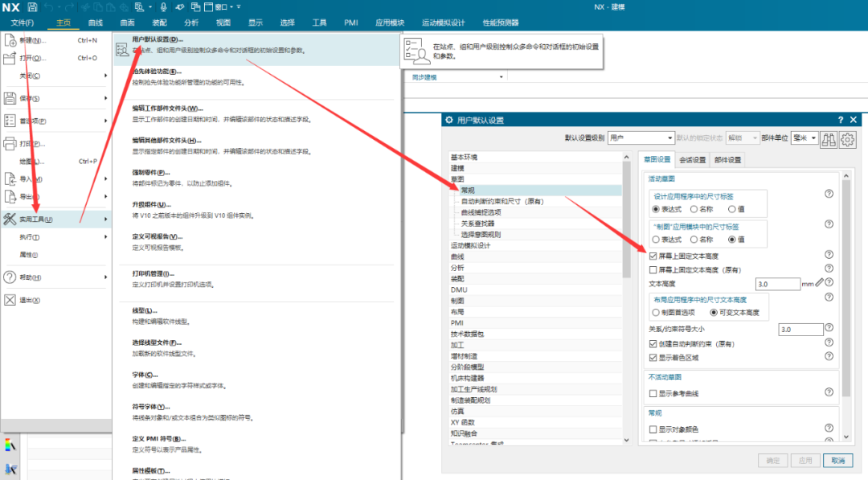Click the binoculars search icon in the dialog
Image resolution: width=868 pixels, height=480 pixels.
coord(829,138)
